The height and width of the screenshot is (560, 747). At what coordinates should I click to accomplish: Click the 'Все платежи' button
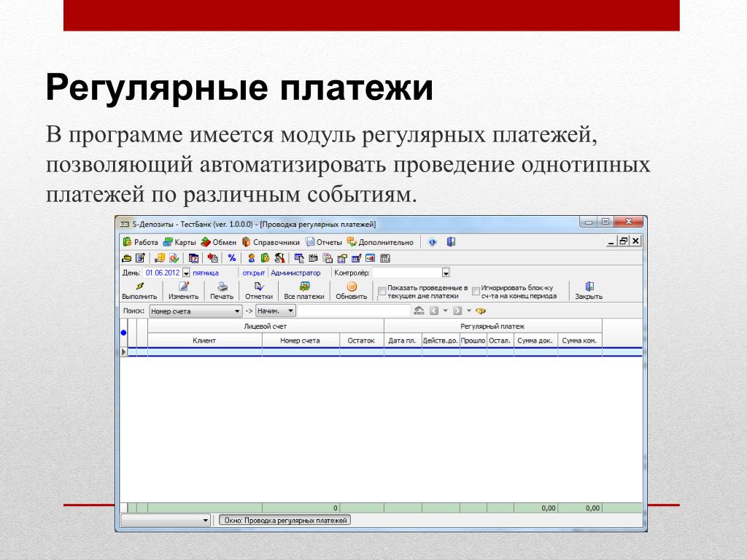click(304, 290)
